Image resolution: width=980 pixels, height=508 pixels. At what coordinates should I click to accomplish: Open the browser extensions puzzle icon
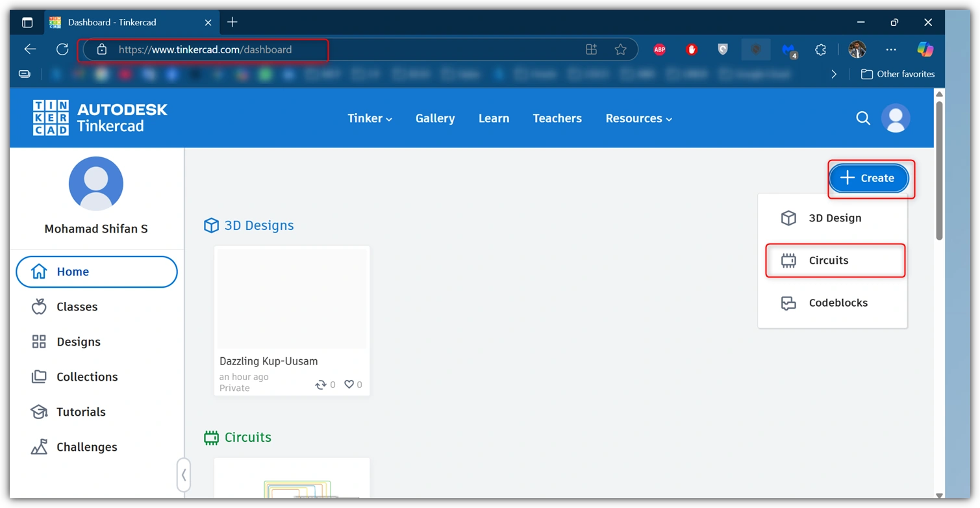821,49
